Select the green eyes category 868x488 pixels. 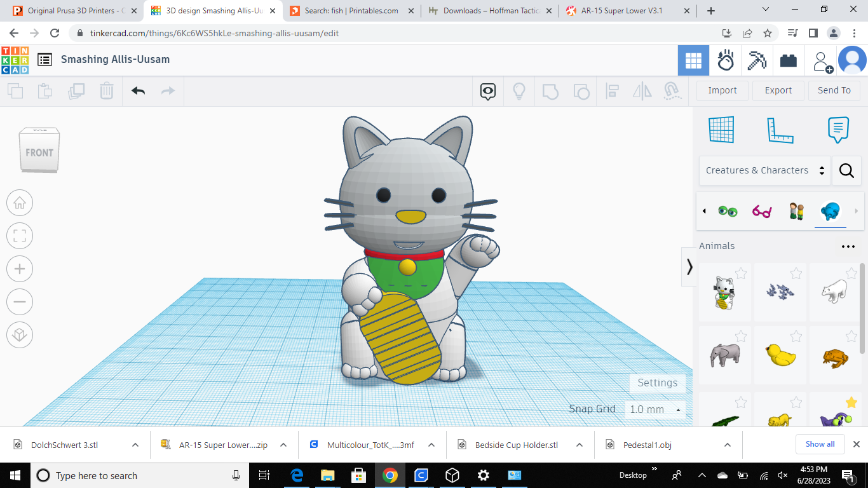(x=728, y=211)
